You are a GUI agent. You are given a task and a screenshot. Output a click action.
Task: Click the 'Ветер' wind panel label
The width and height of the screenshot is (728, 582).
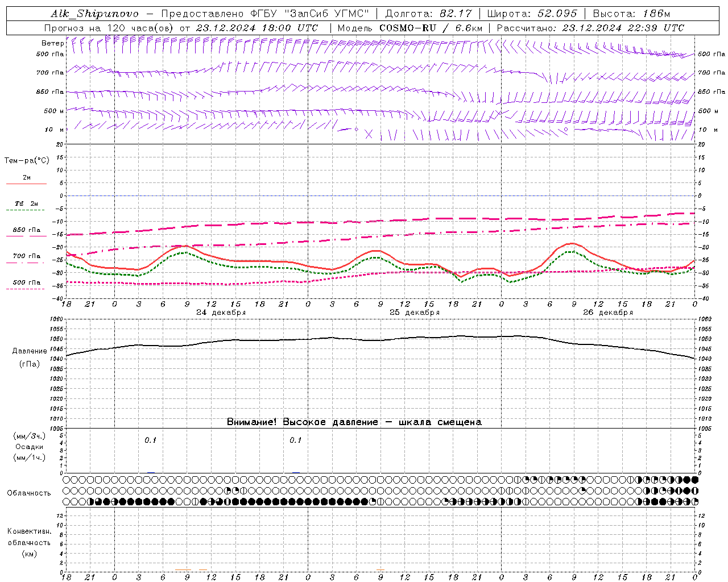coord(52,43)
